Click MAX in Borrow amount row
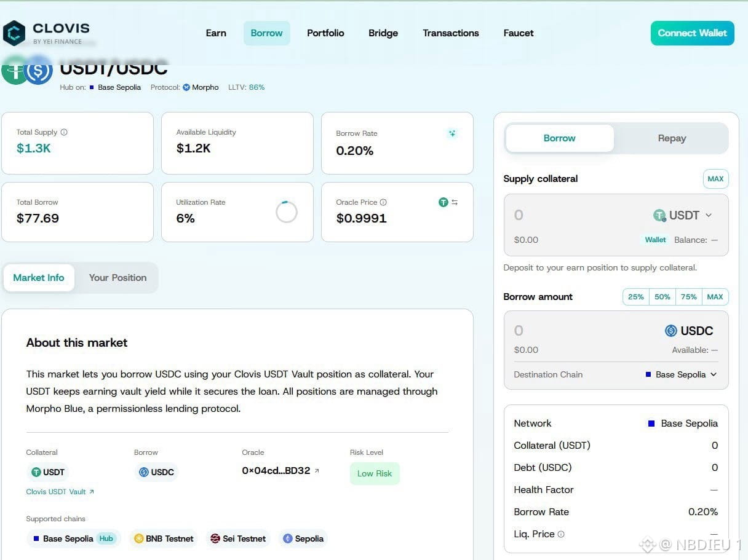748x560 pixels. pyautogui.click(x=715, y=297)
